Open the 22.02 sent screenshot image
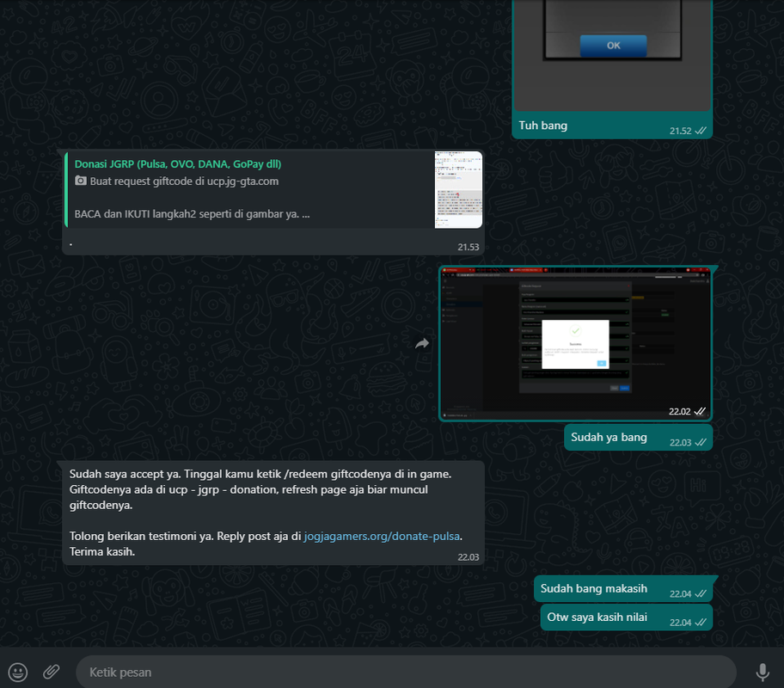This screenshot has width=784, height=688. pyautogui.click(x=575, y=344)
